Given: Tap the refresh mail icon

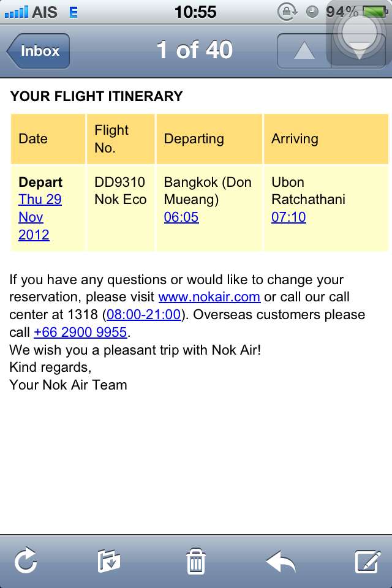Looking at the screenshot, I should click(x=26, y=561).
